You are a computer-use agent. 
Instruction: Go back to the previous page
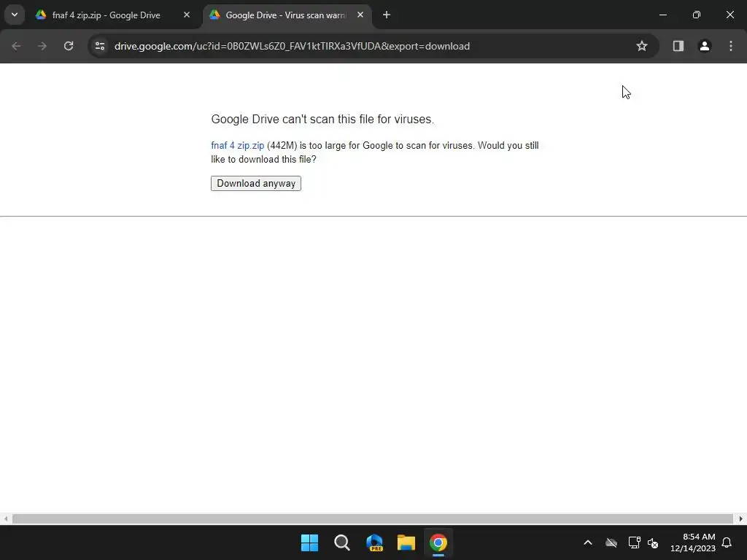pyautogui.click(x=16, y=46)
